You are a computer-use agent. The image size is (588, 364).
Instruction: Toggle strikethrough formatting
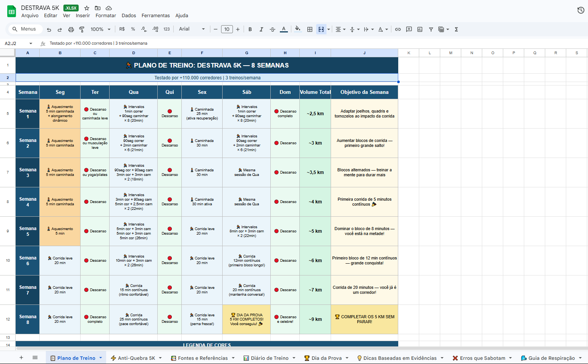coord(272,29)
